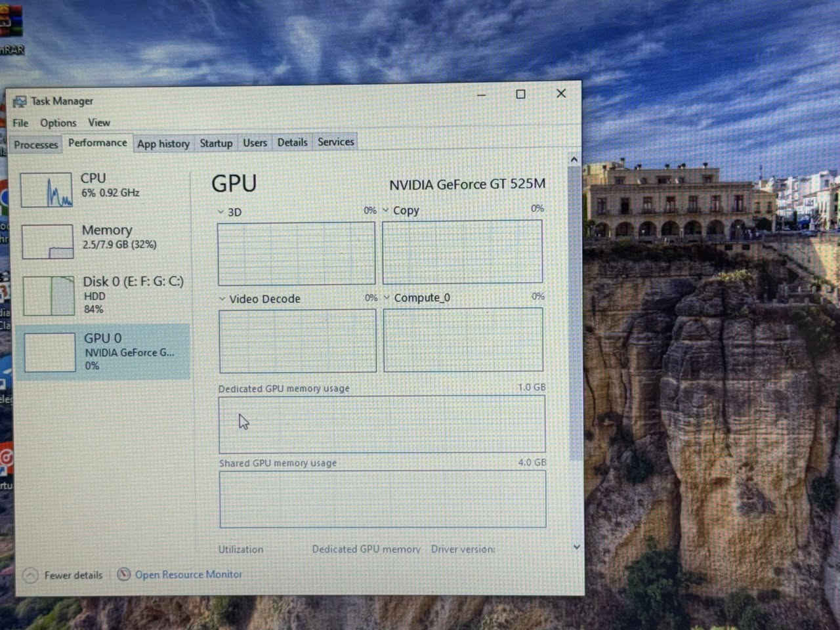
Task: Switch to the Processes tab
Action: coord(36,144)
